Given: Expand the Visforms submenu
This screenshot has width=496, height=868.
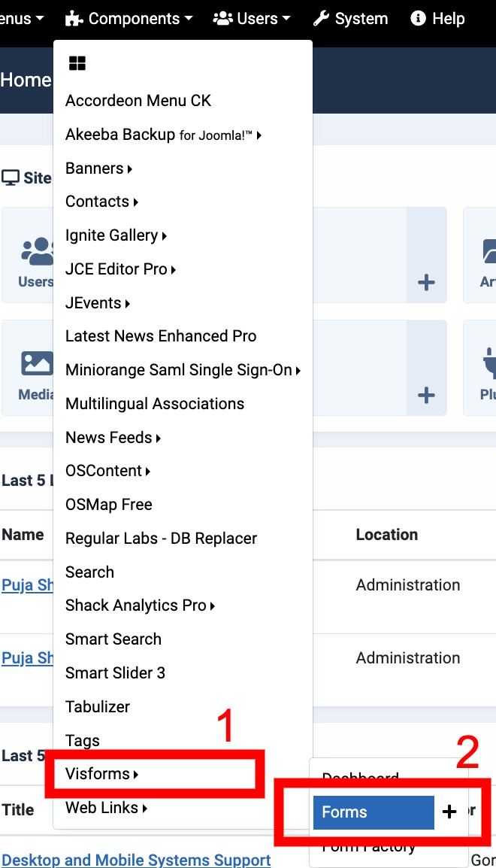Looking at the screenshot, I should (101, 773).
